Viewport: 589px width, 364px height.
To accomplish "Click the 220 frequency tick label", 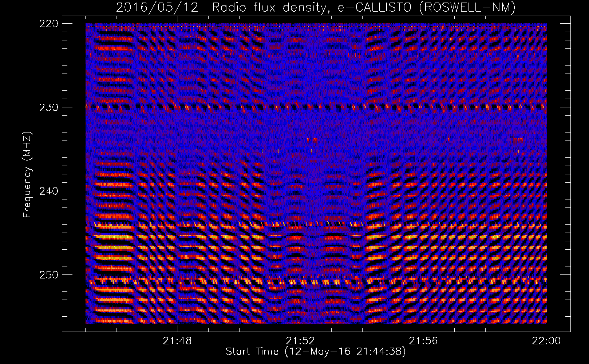I will point(48,24).
